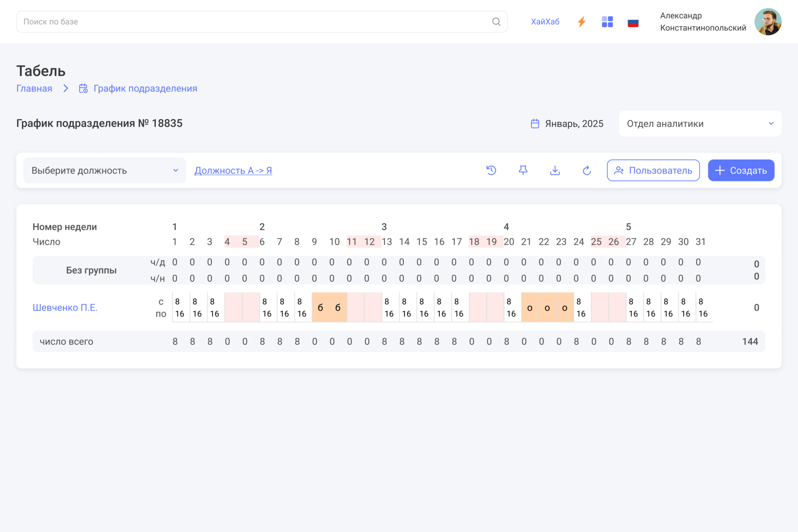Screen dimensions: 798x532
Task: Click the search magnifier icon
Action: (x=496, y=22)
